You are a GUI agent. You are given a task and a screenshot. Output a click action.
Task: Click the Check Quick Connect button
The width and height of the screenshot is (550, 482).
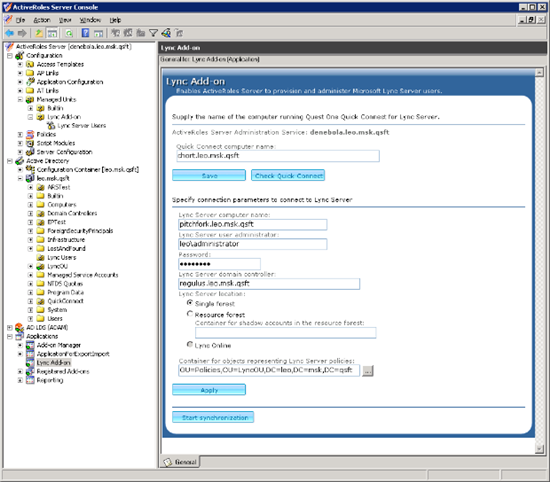[x=288, y=175]
